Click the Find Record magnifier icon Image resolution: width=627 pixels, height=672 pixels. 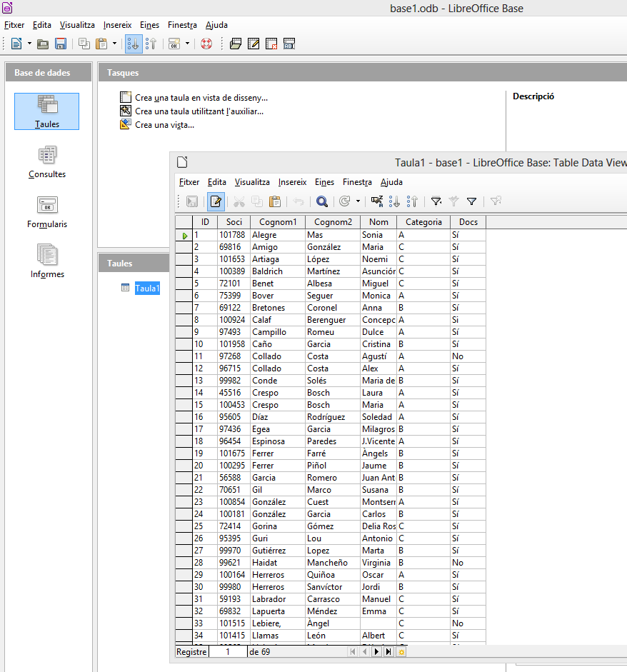click(322, 202)
